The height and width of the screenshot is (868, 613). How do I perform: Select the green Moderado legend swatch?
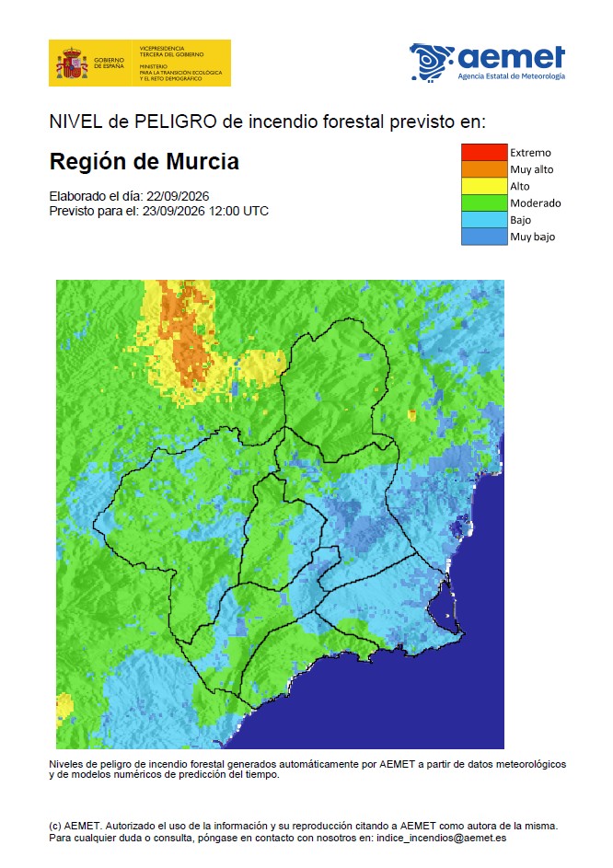(x=484, y=203)
